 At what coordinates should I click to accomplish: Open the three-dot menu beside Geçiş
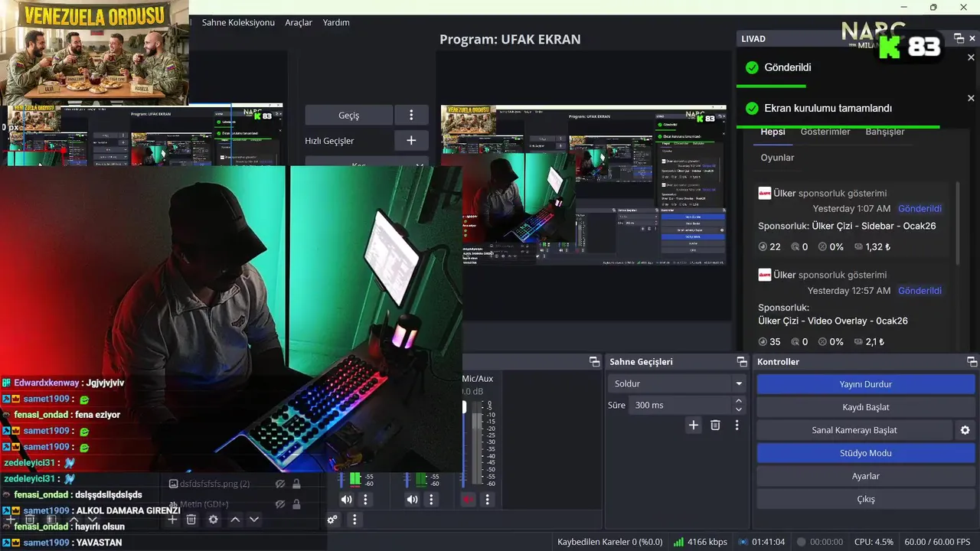[x=411, y=115]
